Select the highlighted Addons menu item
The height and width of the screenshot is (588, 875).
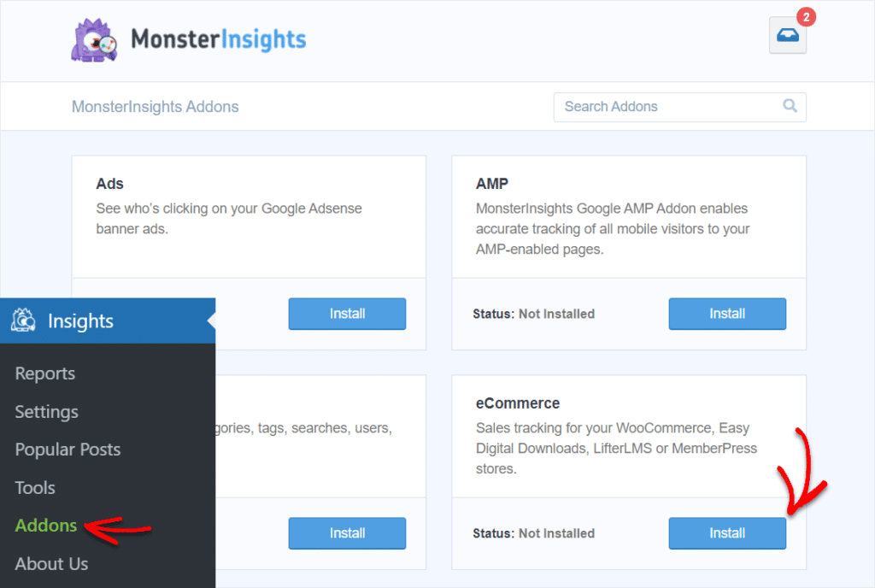(45, 526)
